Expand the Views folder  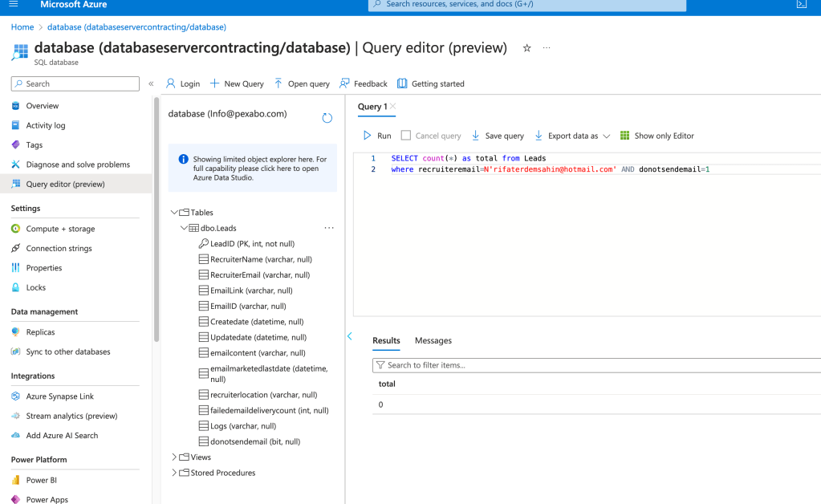(174, 457)
